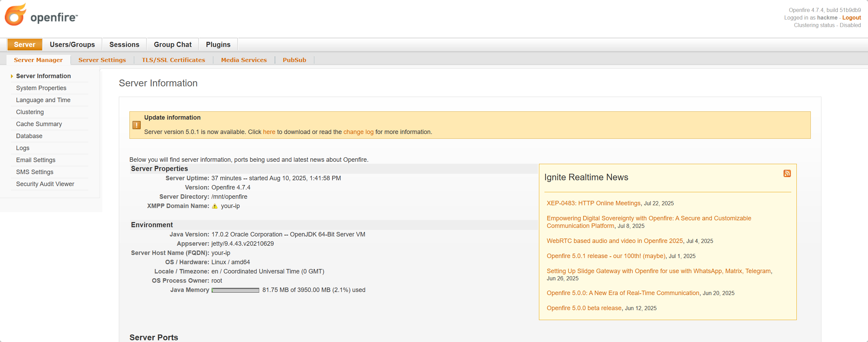Click the arrow beside Server Information

point(12,76)
